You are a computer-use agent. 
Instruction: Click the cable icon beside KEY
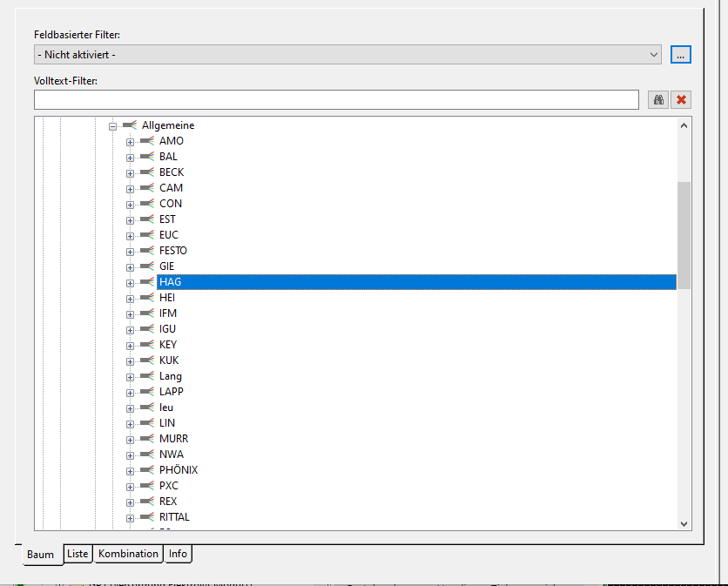pyautogui.click(x=147, y=344)
